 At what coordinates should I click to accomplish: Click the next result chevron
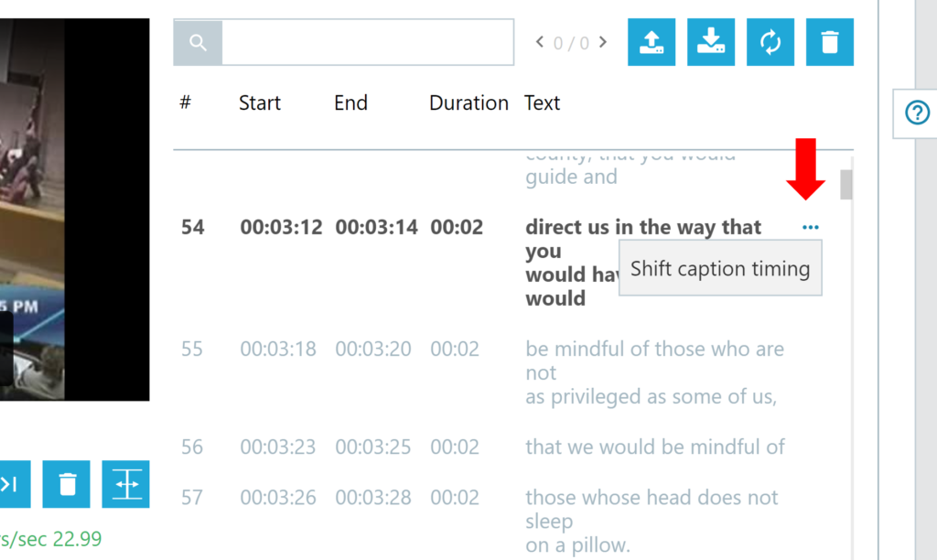[602, 41]
